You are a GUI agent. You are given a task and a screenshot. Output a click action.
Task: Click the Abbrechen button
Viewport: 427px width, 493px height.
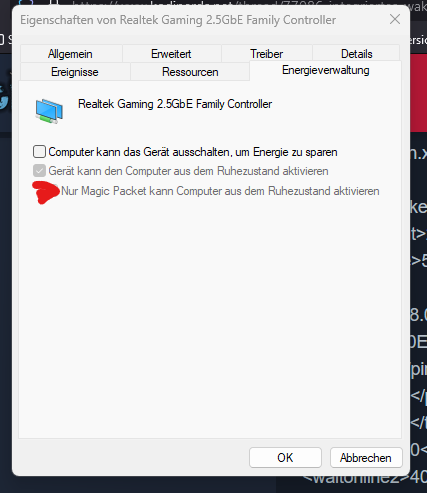tap(366, 457)
